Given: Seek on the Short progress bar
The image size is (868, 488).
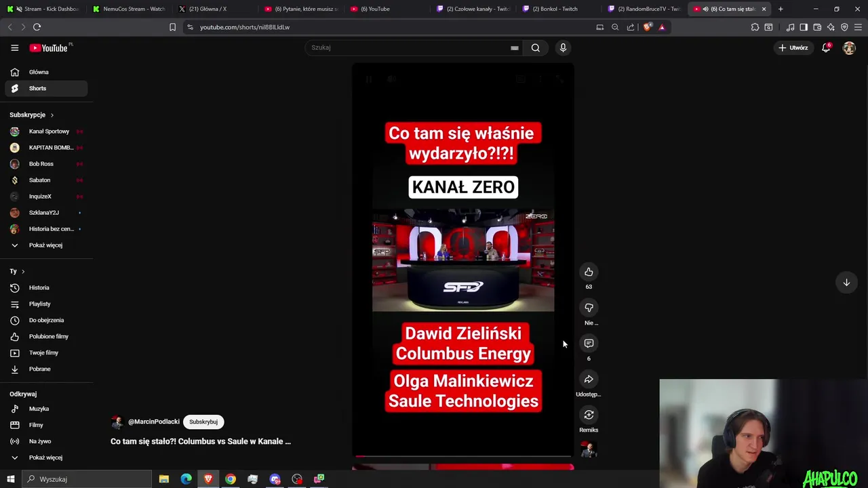Looking at the screenshot, I should (x=463, y=456).
